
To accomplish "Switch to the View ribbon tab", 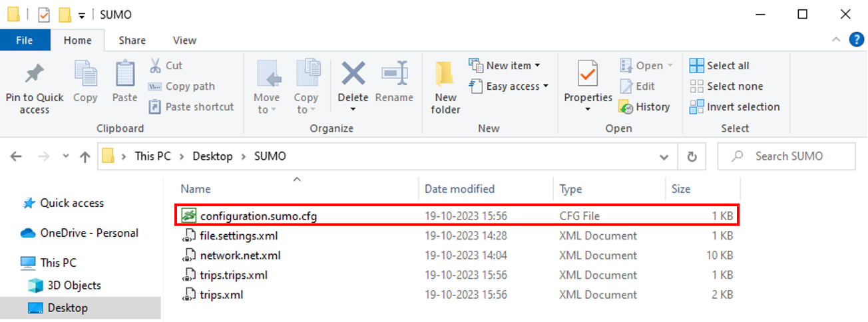I will [x=184, y=41].
